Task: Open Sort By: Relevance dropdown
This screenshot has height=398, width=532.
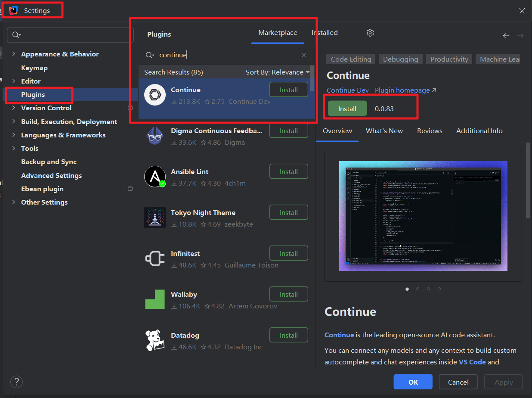Action: click(x=278, y=72)
